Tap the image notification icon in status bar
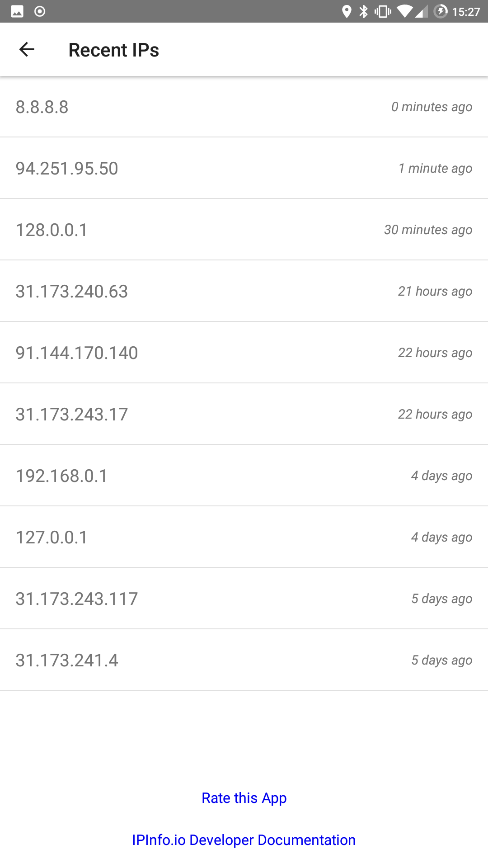 [17, 11]
